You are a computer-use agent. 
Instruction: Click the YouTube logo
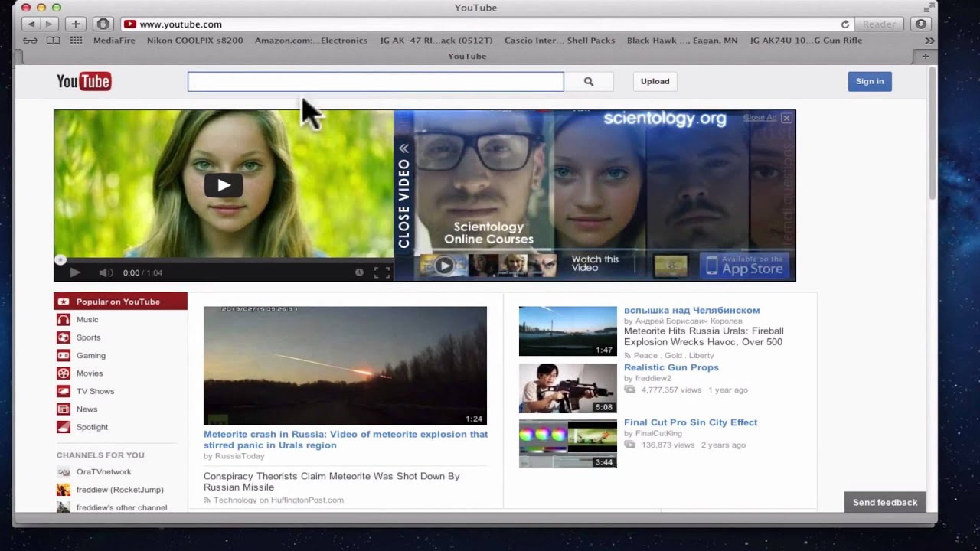tap(84, 81)
